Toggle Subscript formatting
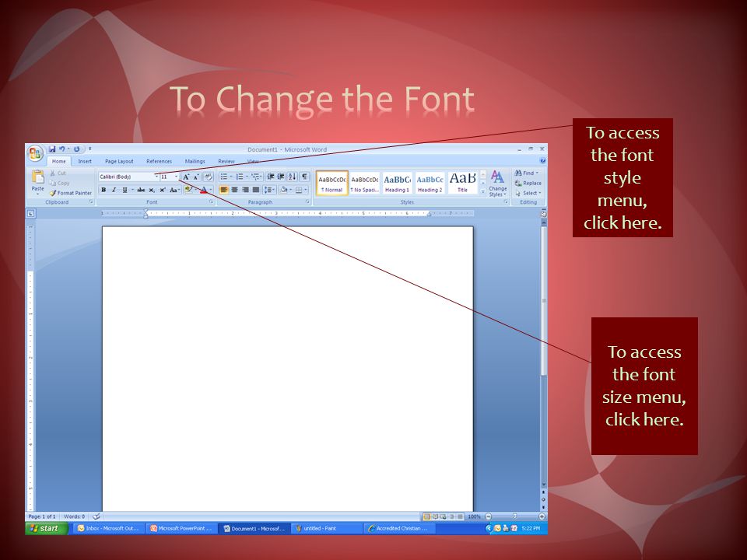 152,190
